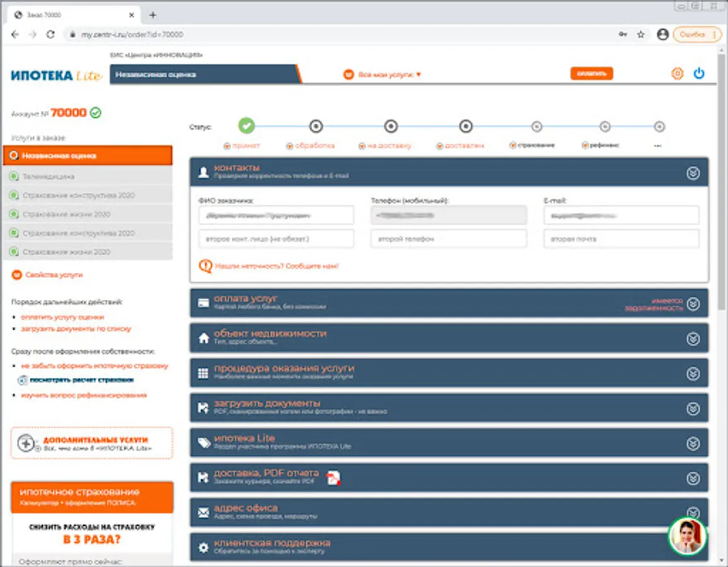Click the tag icon in ипотека Lite section

point(204,443)
